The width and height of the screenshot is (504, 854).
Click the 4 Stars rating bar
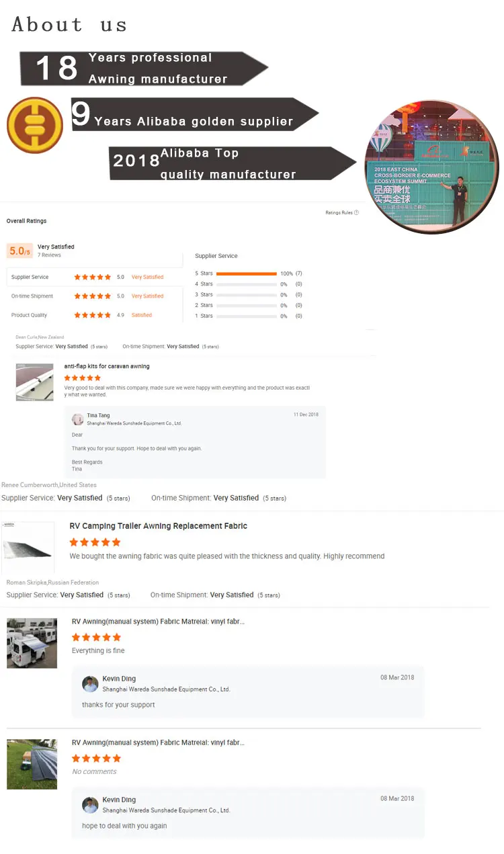click(247, 284)
